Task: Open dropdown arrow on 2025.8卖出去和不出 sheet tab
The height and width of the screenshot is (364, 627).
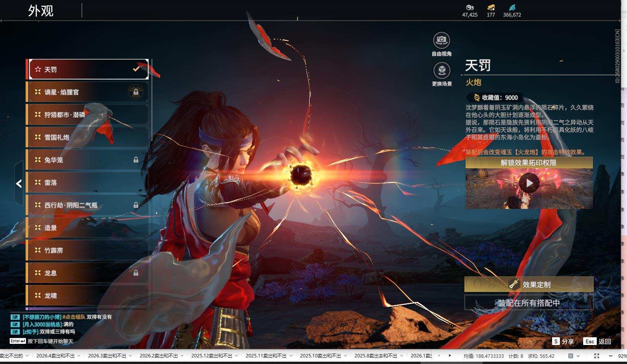Action: (x=401, y=356)
